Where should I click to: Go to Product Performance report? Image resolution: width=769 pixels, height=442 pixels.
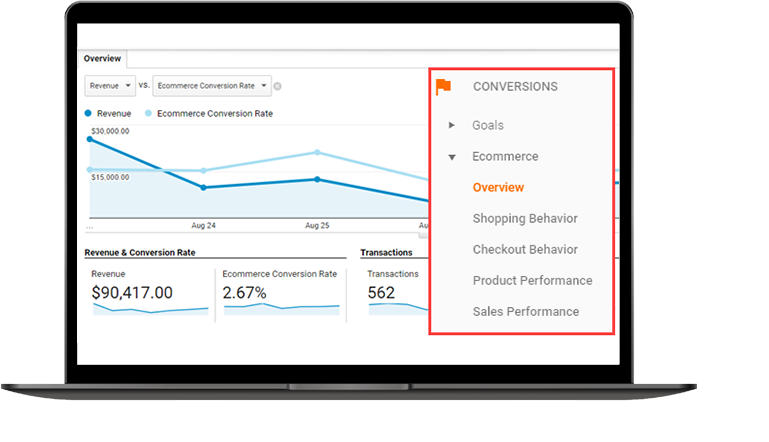pyautogui.click(x=532, y=281)
